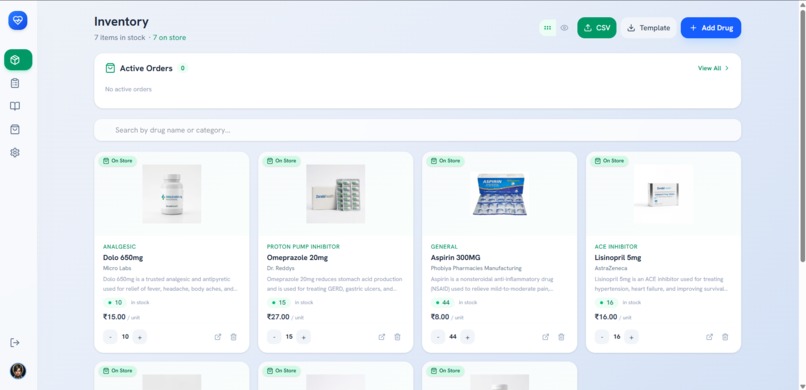
Task: Click the Active Orders bag icon
Action: [110, 68]
